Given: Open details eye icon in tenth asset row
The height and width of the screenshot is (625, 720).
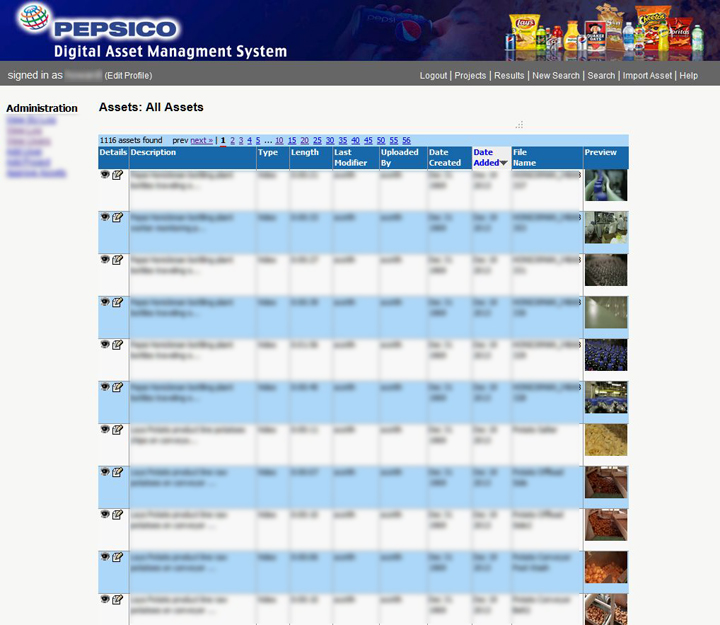Looking at the screenshot, I should point(105,557).
